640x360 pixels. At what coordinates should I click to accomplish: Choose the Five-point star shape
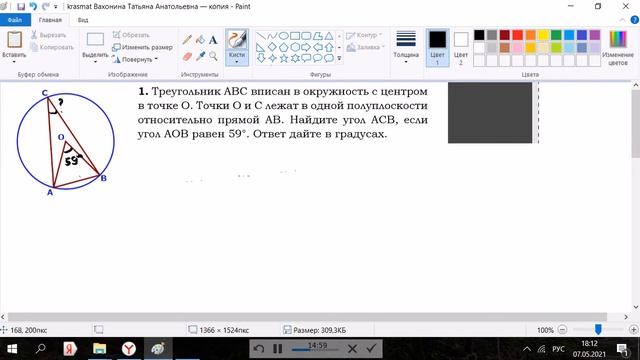284,58
